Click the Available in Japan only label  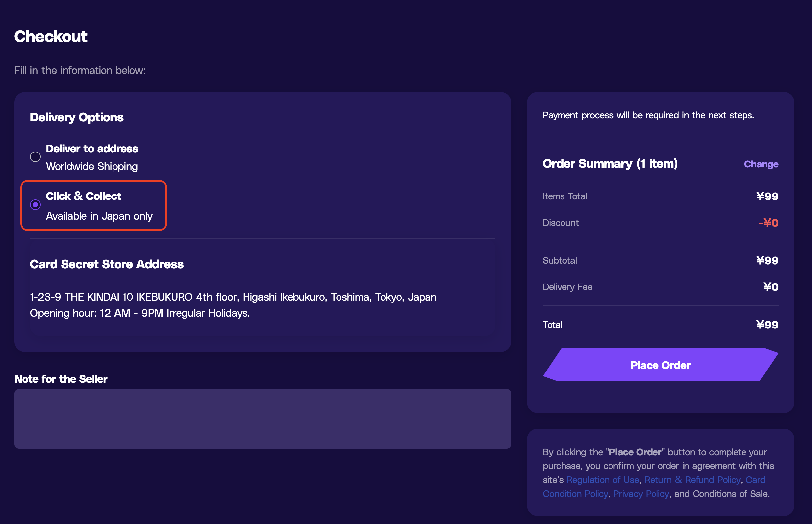pyautogui.click(x=99, y=216)
